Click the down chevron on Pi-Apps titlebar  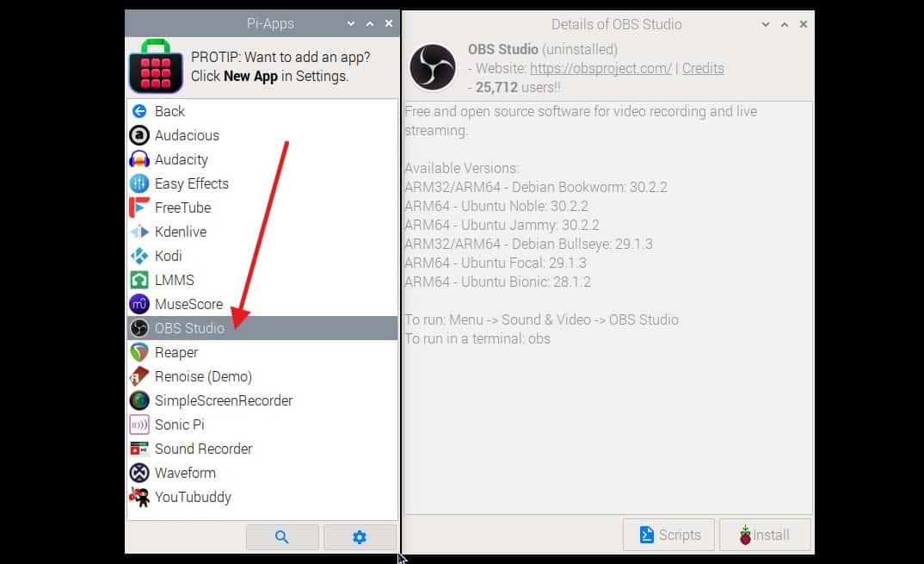point(349,24)
